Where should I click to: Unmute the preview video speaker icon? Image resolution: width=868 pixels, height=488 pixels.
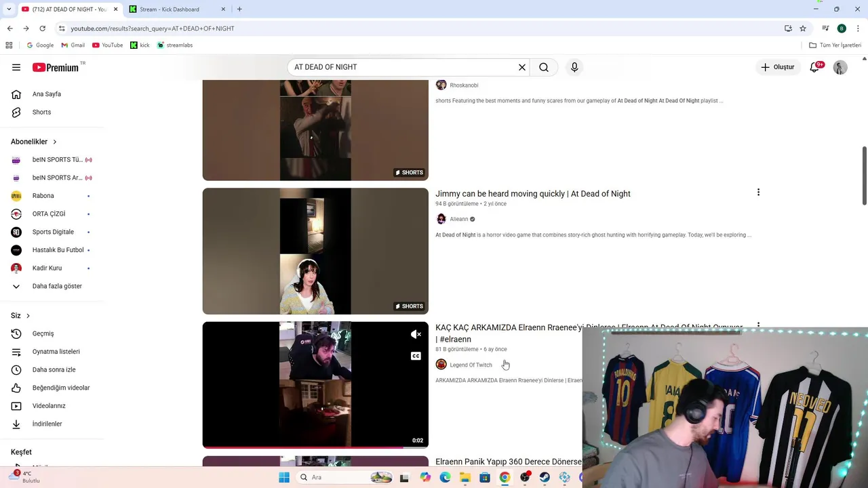(416, 334)
